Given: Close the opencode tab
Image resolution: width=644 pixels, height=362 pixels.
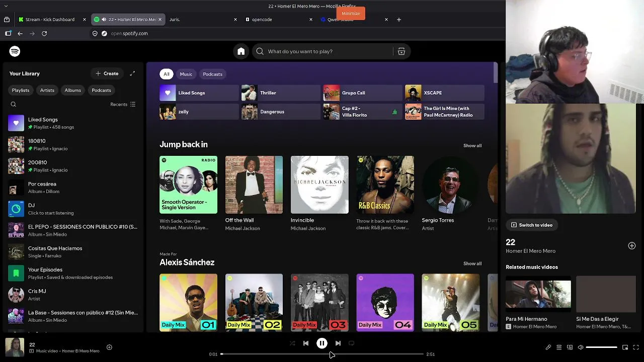Looking at the screenshot, I should coord(311,20).
